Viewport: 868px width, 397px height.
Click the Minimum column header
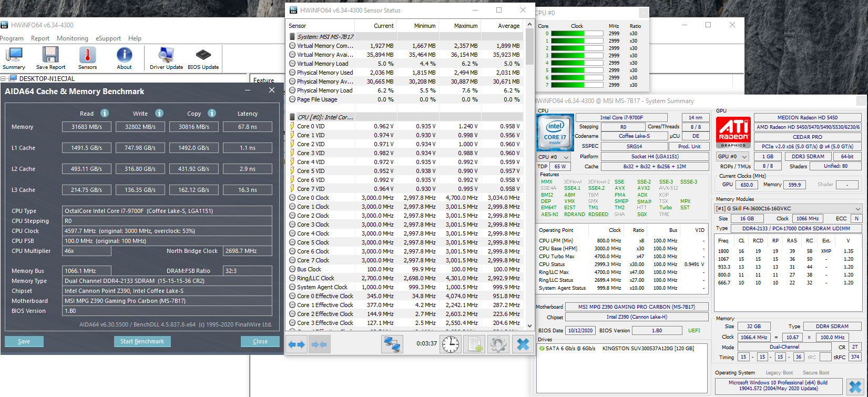click(x=418, y=26)
